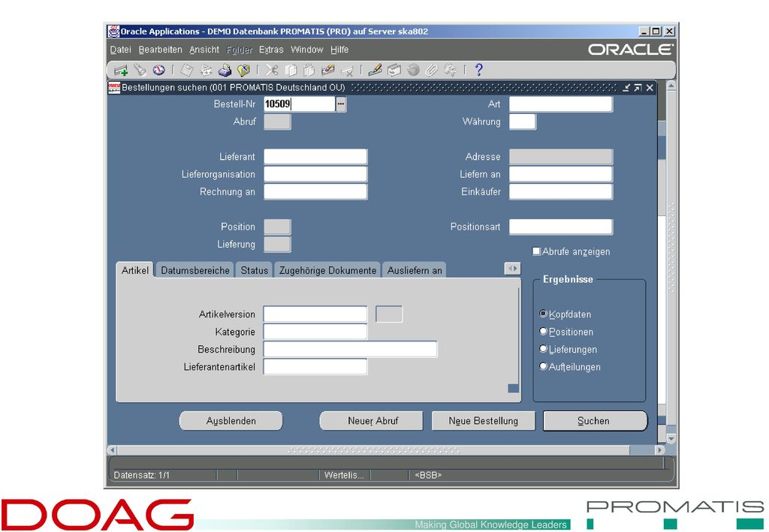The image size is (769, 532).
Task: Click the Oracle Applications title bar icon
Action: (x=113, y=32)
